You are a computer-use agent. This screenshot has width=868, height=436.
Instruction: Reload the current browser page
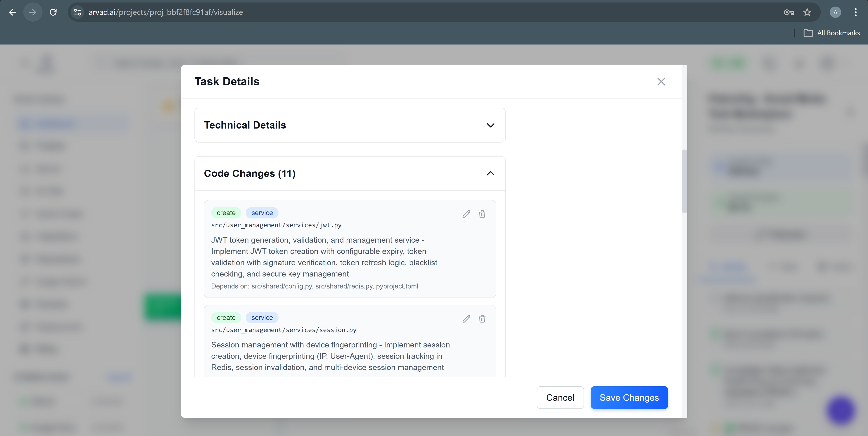(53, 12)
